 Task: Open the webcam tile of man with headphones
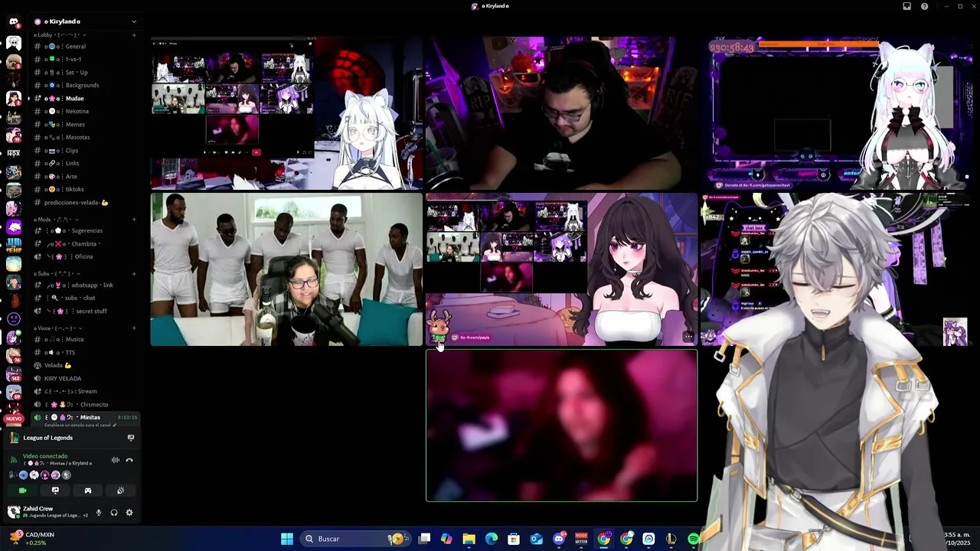click(561, 113)
